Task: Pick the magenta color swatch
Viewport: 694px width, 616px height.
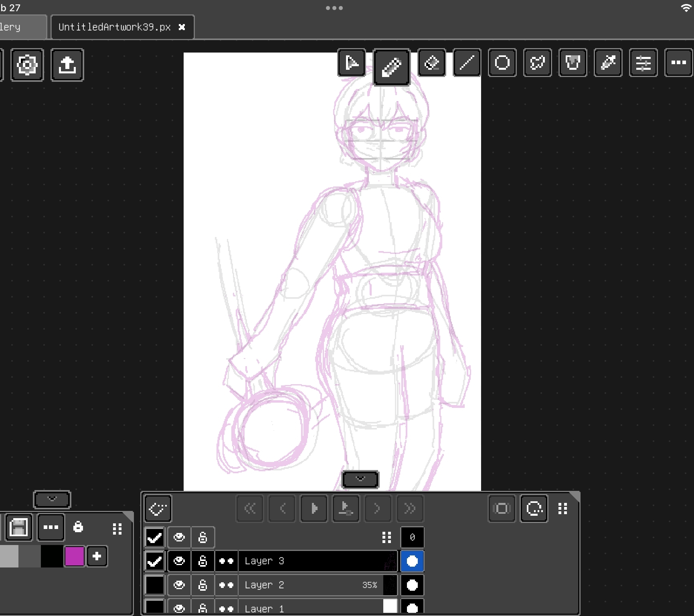Action: (x=75, y=556)
